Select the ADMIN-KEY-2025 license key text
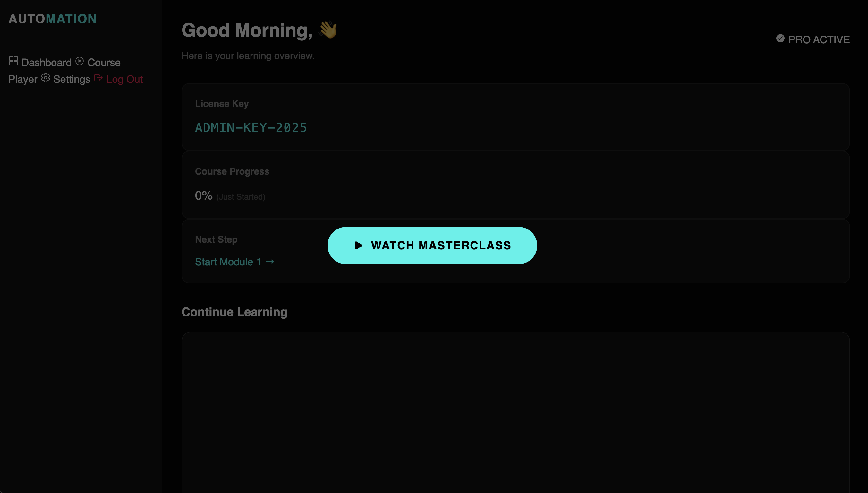Viewport: 868px width, 493px height. [x=251, y=128]
